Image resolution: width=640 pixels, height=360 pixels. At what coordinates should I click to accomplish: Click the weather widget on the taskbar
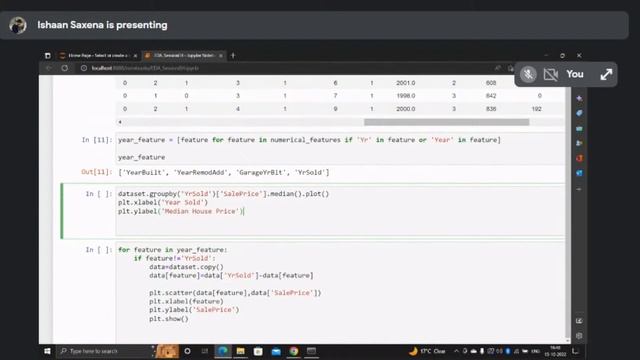tap(427, 351)
